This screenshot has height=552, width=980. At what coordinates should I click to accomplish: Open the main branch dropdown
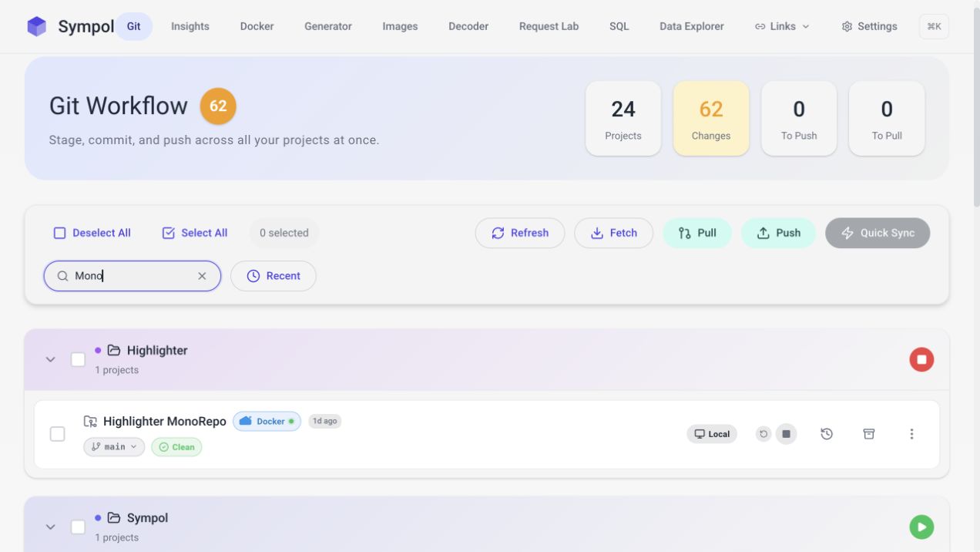click(114, 447)
